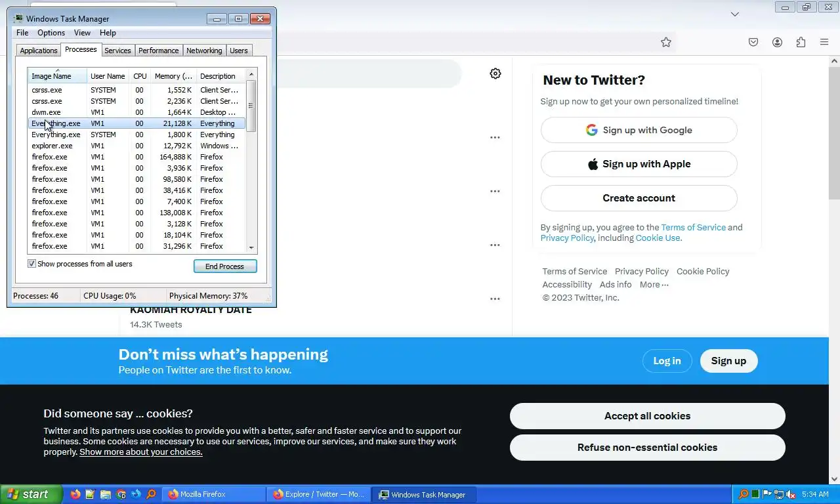Sort processes by Description column
Screen dimensions: 840x504
[x=220, y=76]
